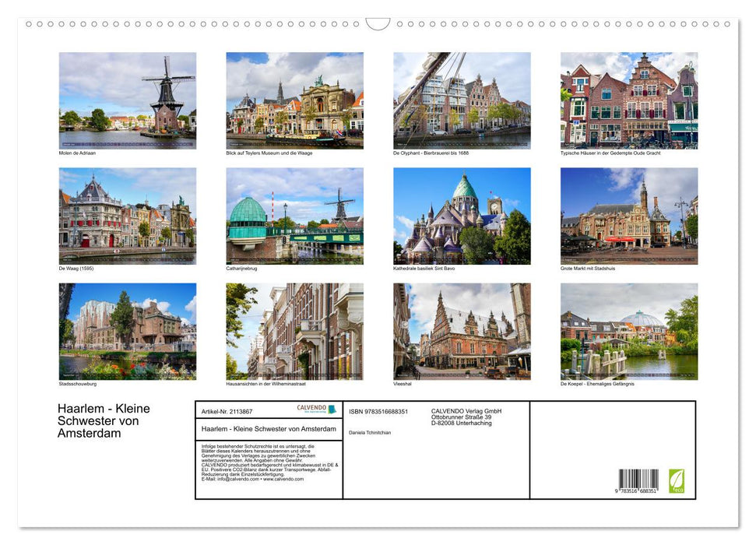Open the De Waag (1595) photo

[x=127, y=216]
